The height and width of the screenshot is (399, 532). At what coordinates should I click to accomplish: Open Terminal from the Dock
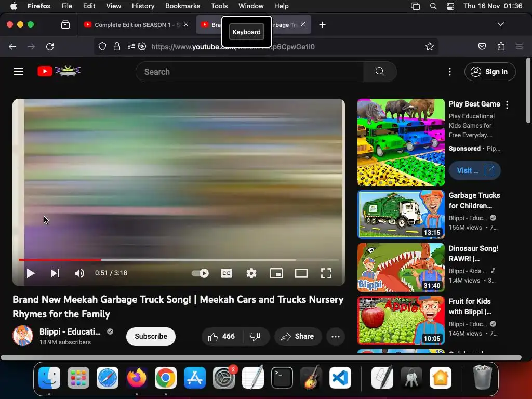pyautogui.click(x=282, y=378)
